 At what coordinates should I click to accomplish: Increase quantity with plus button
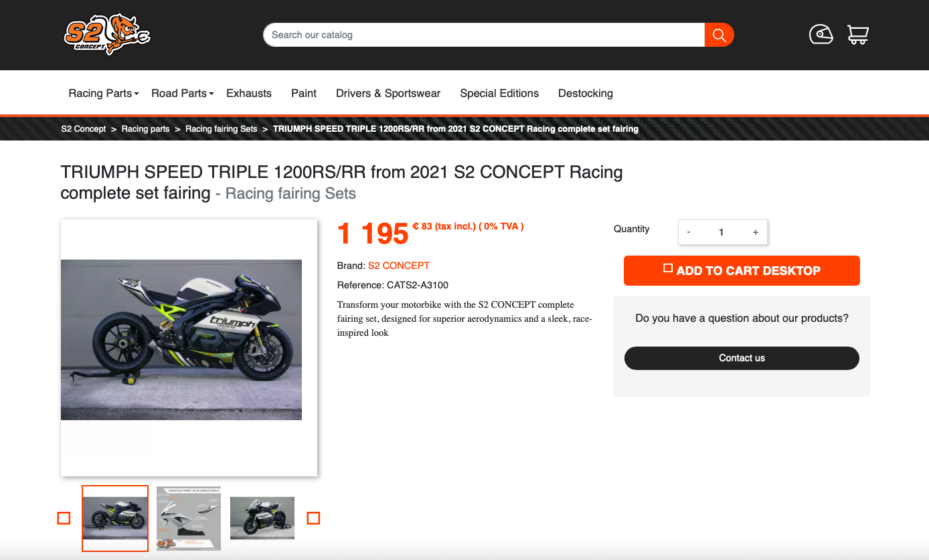tap(756, 232)
